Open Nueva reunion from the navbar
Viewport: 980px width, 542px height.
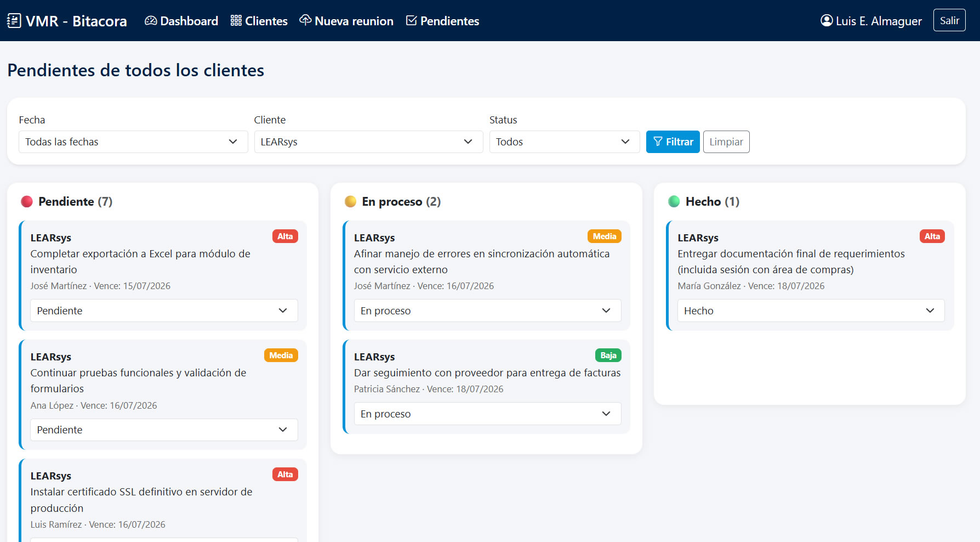click(346, 21)
